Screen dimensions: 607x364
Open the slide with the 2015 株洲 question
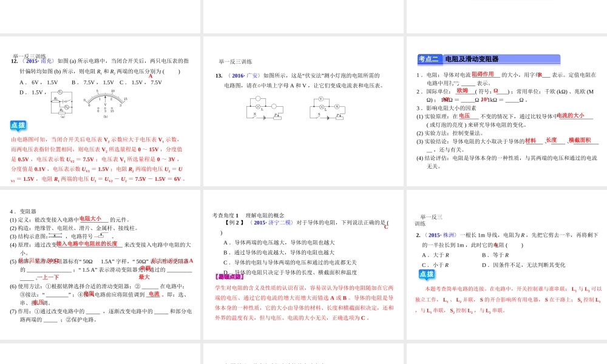pos(507,265)
